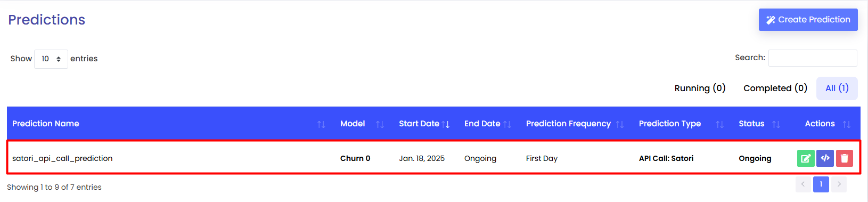Sort table by Start Date

point(446,124)
